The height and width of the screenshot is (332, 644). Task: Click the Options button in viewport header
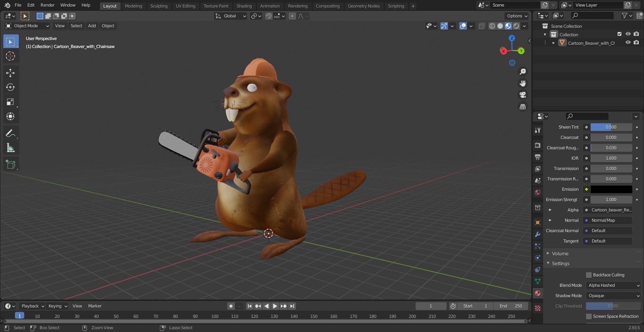[517, 16]
